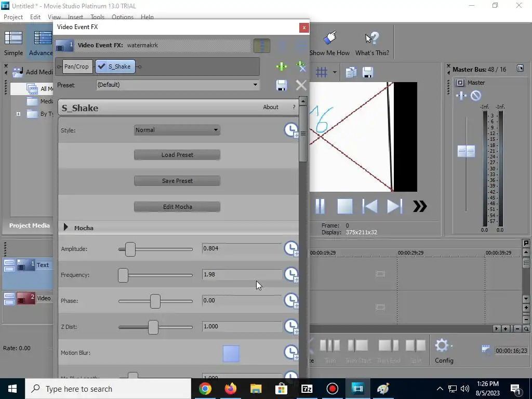Open the Style dropdown set to Normal
Screen dimensions: 532x399
[177, 130]
